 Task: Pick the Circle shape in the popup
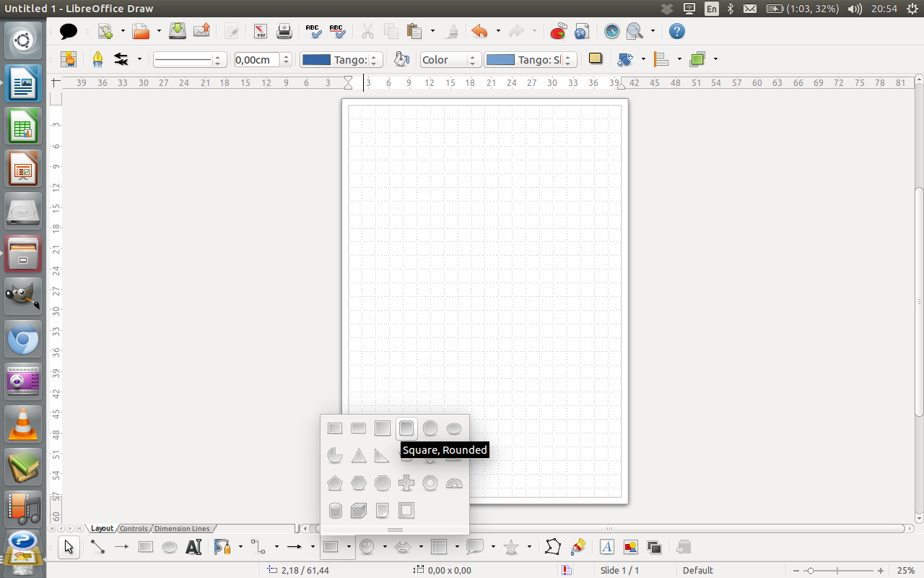(430, 428)
